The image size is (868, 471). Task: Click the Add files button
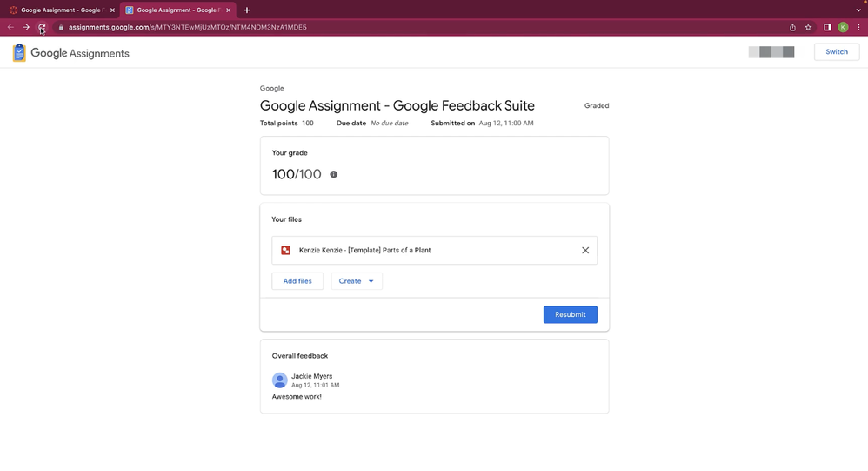tap(297, 281)
